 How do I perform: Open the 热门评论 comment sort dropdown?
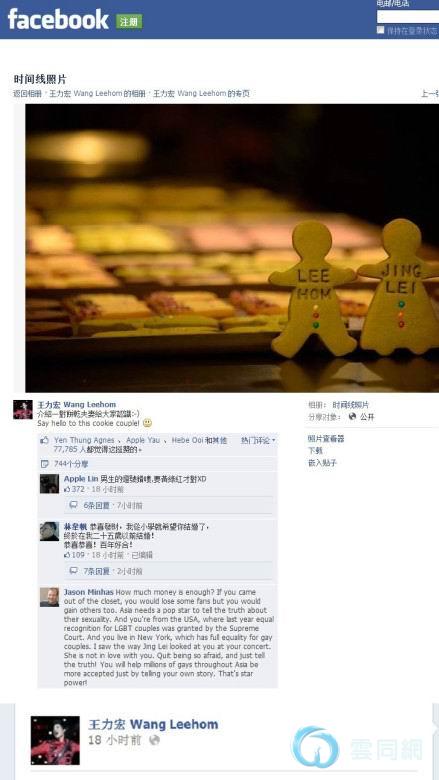[258, 440]
